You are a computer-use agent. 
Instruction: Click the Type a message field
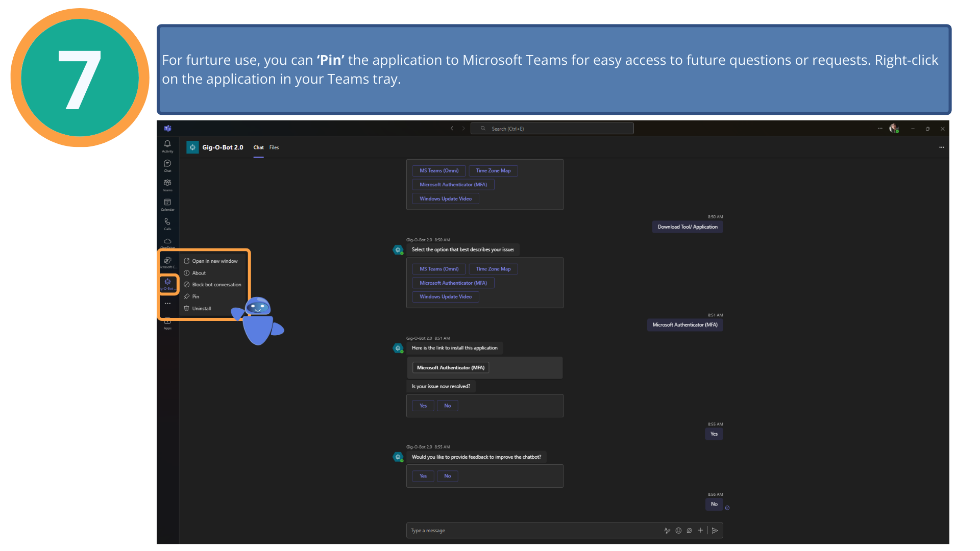point(533,531)
